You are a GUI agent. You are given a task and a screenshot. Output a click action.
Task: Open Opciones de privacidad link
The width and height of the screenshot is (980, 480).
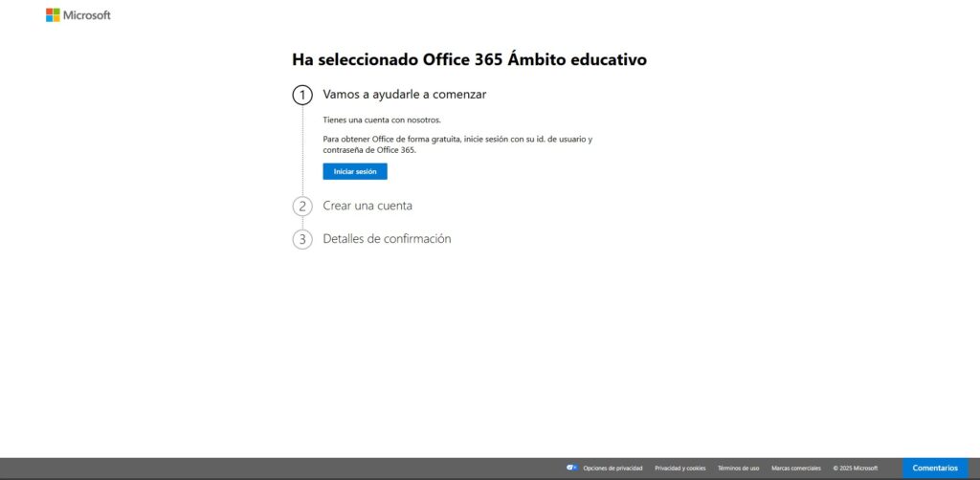[x=612, y=469]
